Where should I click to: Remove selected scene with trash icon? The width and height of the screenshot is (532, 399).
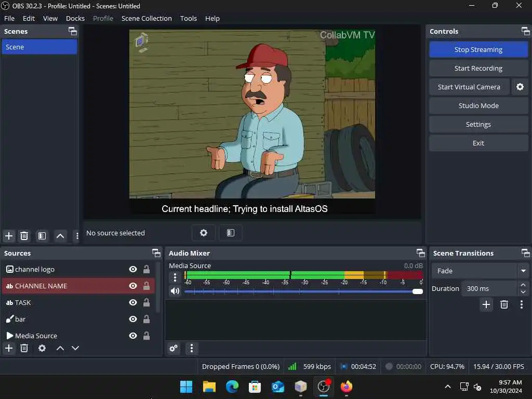click(x=24, y=236)
